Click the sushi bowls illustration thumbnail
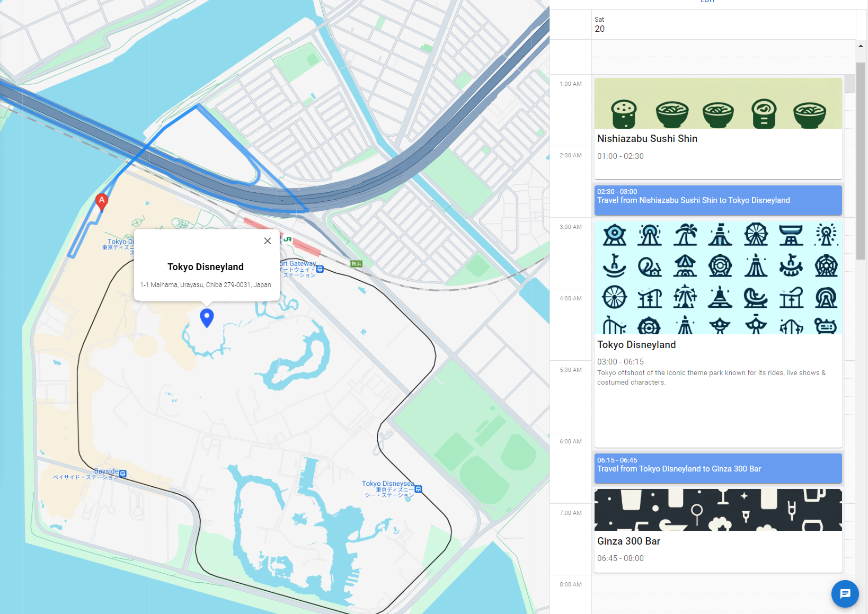The height and width of the screenshot is (614, 868). (718, 103)
